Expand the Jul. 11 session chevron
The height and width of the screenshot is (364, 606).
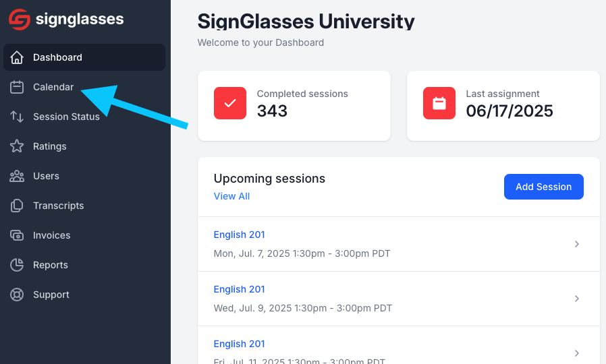pos(576,353)
